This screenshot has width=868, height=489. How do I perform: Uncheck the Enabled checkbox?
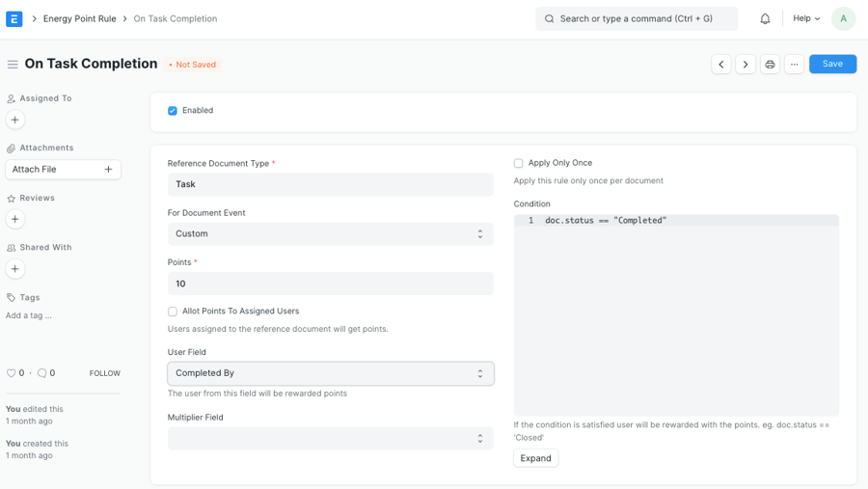tap(173, 111)
